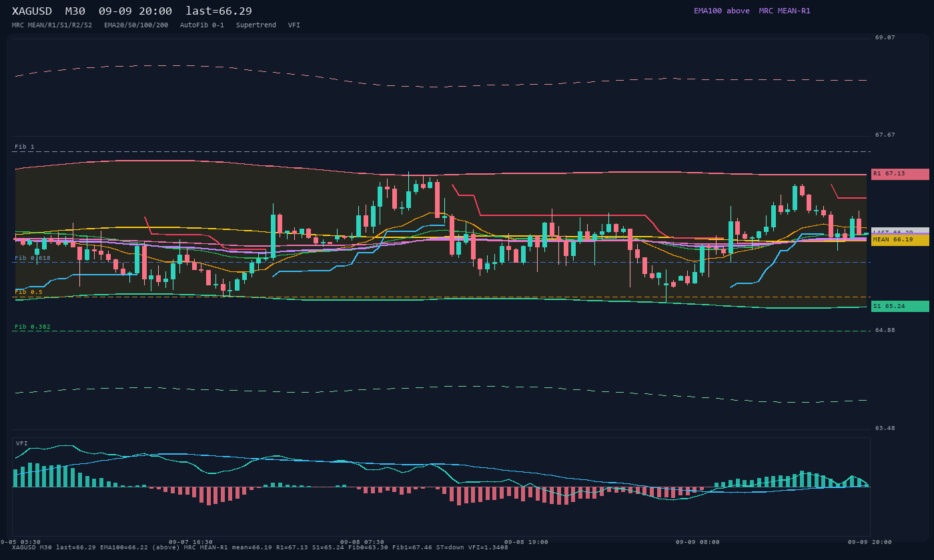This screenshot has width=934, height=560.
Task: Click the 63.48 price axis label
Action: tap(885, 429)
